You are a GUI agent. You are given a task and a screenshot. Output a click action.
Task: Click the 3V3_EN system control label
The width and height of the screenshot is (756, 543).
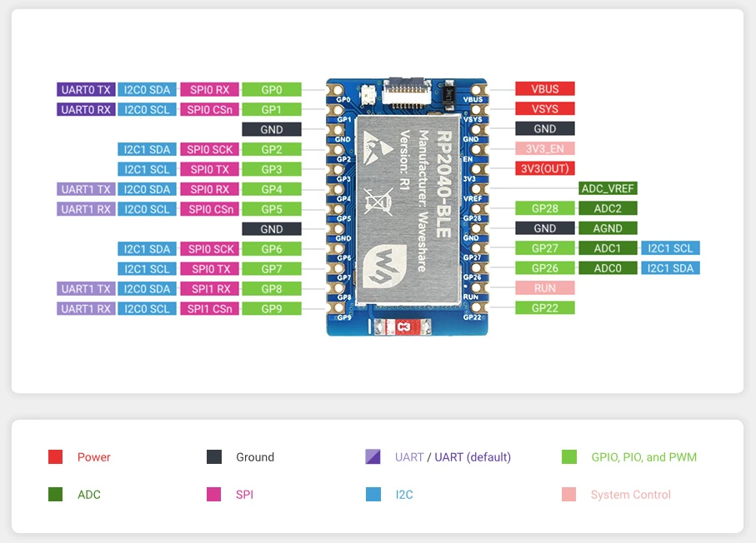click(x=545, y=149)
